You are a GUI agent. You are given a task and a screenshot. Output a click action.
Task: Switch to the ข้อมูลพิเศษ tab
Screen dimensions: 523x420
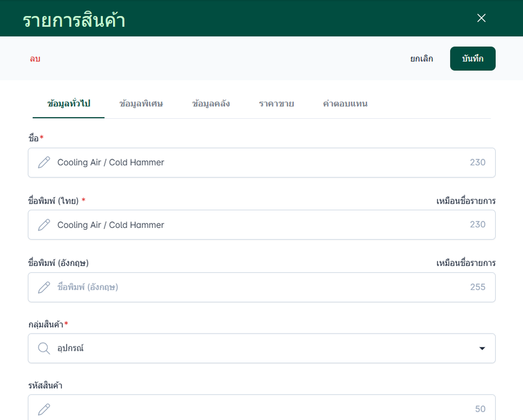coord(141,103)
